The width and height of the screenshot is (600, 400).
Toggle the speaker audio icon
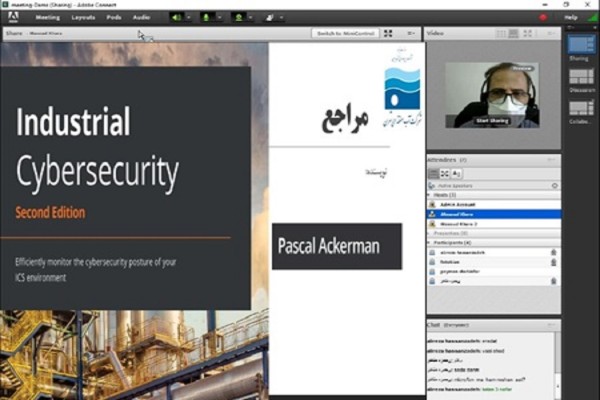coord(176,17)
